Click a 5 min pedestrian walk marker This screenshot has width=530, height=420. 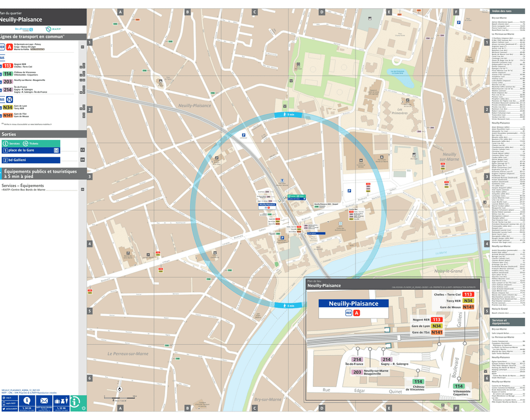[x=289, y=115]
